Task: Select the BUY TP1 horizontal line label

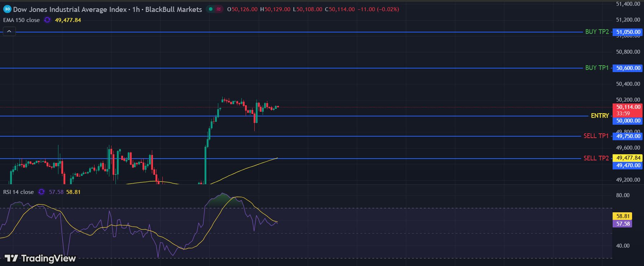Action: click(x=597, y=68)
